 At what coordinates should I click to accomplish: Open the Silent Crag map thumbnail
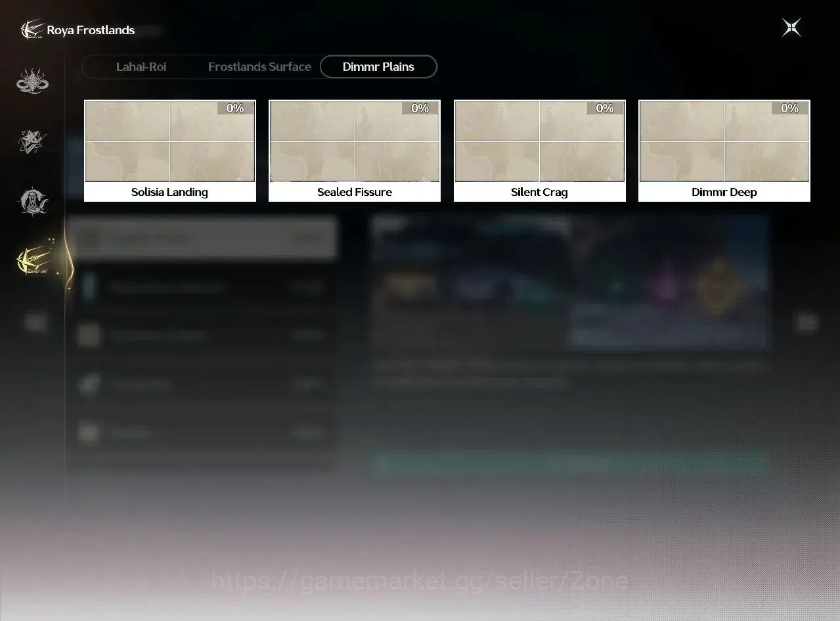tap(540, 141)
